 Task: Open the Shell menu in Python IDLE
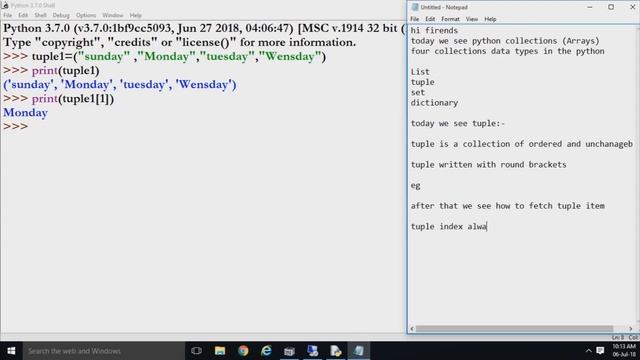pyautogui.click(x=40, y=15)
